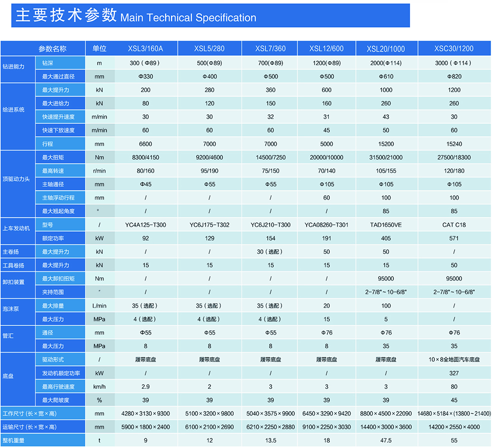Click the travel speed value '2.9'
The width and height of the screenshot is (493, 448).
click(145, 387)
